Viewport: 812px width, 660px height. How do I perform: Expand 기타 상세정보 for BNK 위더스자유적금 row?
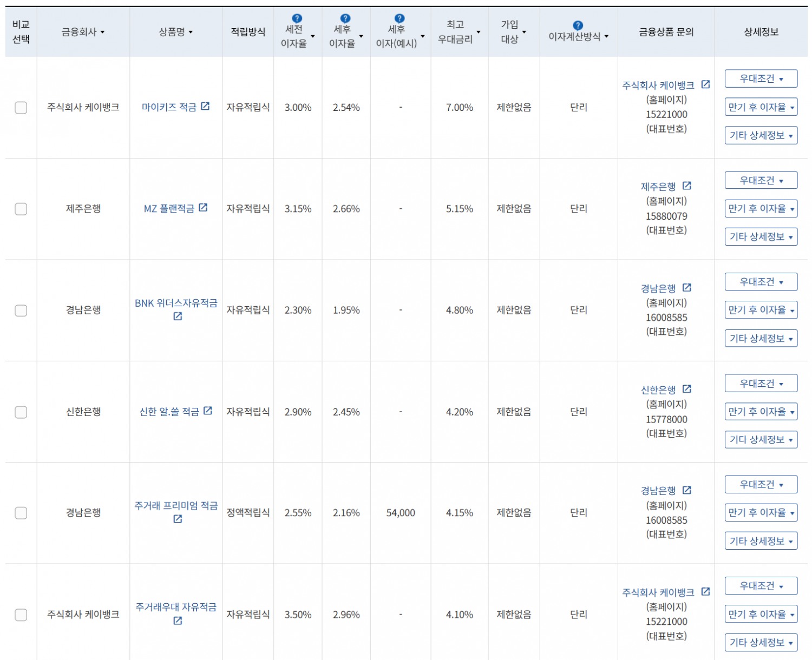click(761, 338)
